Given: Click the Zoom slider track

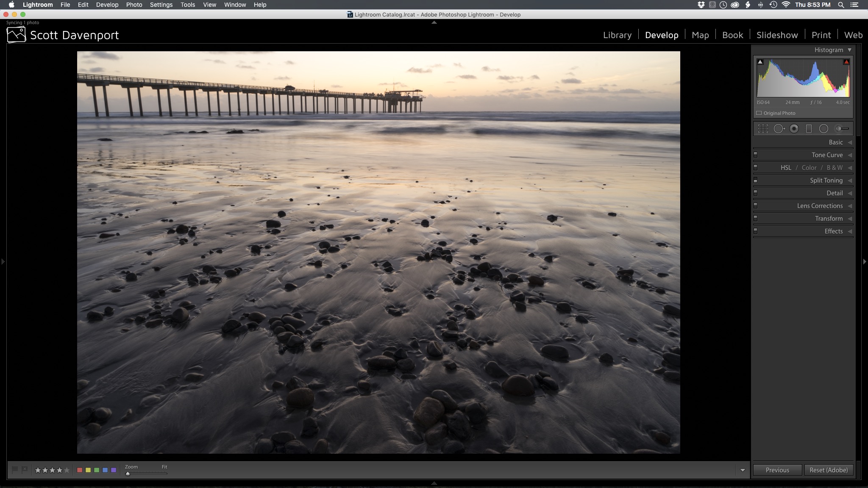Looking at the screenshot, I should 146,474.
